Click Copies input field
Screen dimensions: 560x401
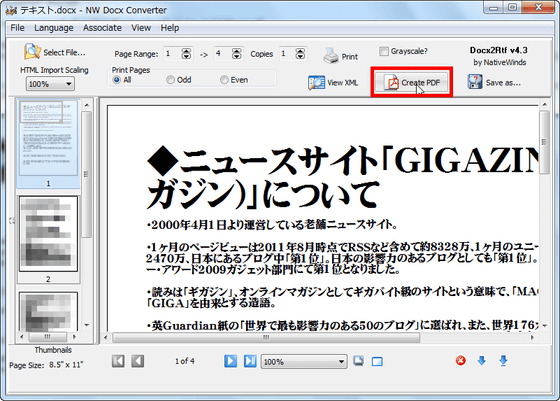point(287,54)
